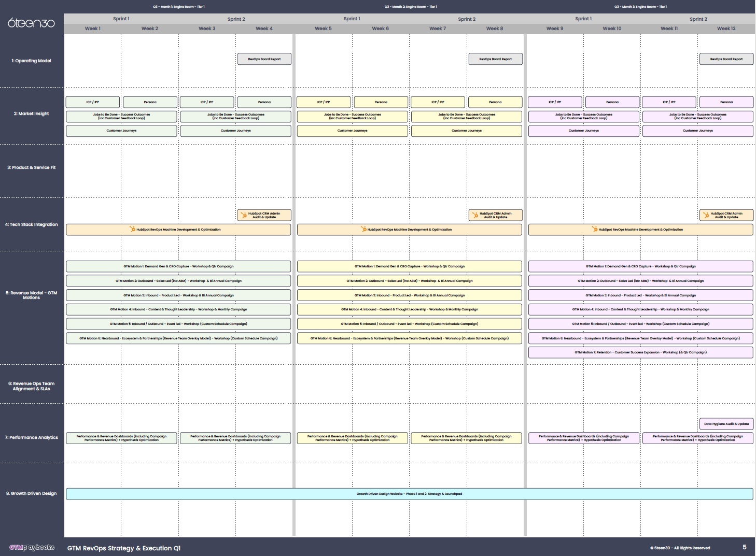Click Month 1 HubSpot RevOps Machine Development bar
Viewport: 756px width, 556px height.
click(178, 230)
